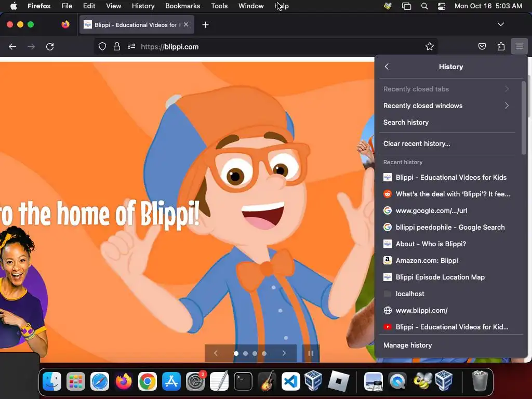
Task: Open site permissions icon in the address bar
Action: tap(131, 47)
